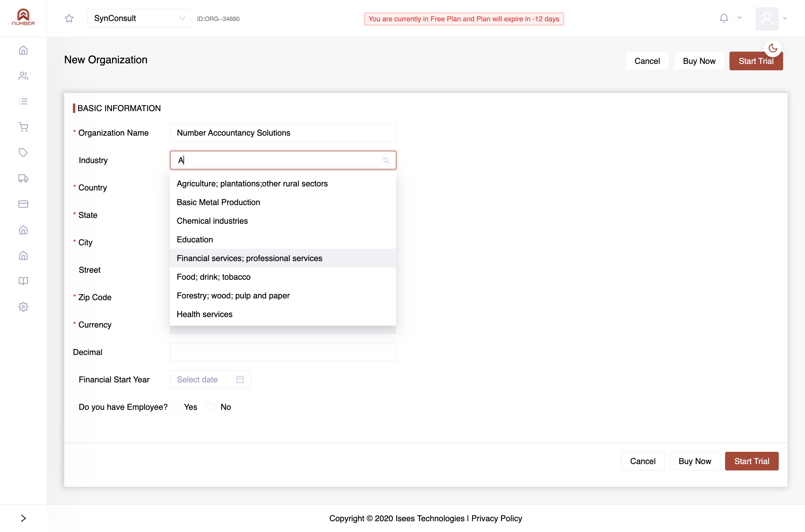Open the settings gear icon in sidebar
805x532 pixels.
tap(23, 307)
